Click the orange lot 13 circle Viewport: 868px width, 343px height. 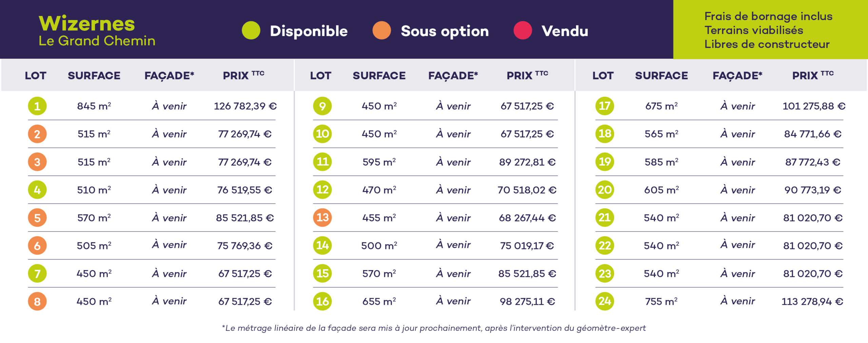tap(322, 218)
